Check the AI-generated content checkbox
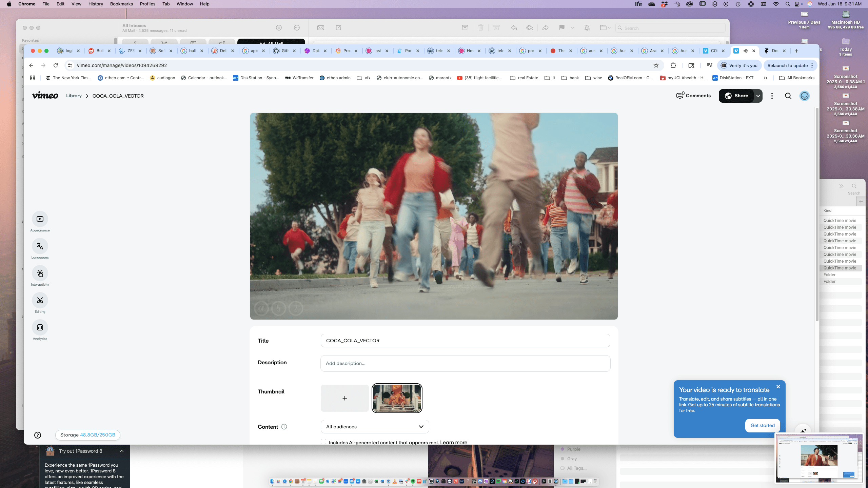The height and width of the screenshot is (488, 868). [x=323, y=442]
